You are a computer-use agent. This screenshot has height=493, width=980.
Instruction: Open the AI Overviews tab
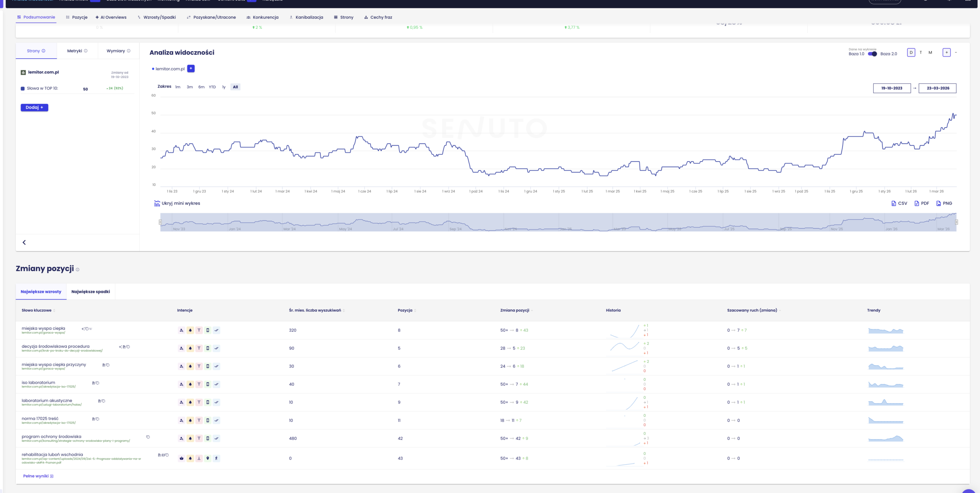coord(111,17)
